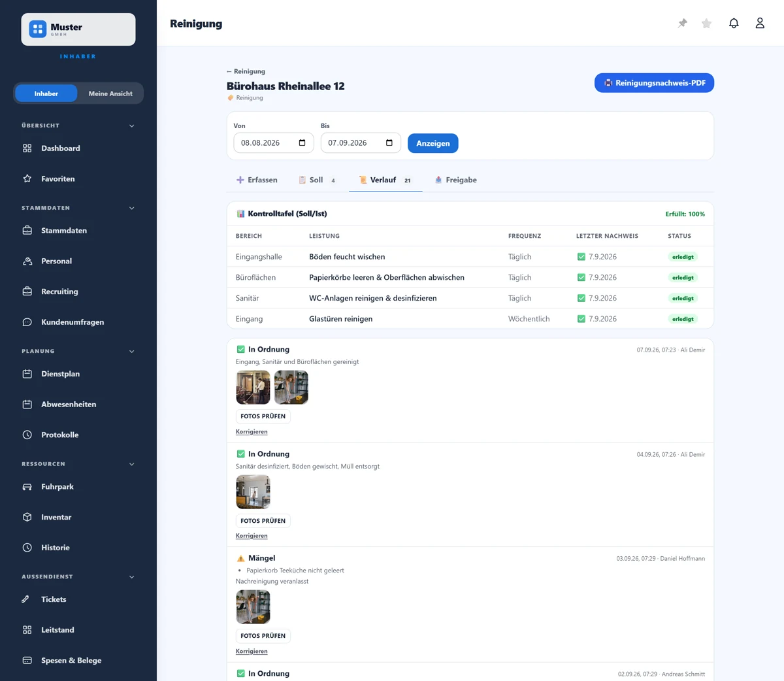The image size is (784, 681).
Task: Open the photo thumbnail of 04.09.26 entry
Action: click(253, 492)
